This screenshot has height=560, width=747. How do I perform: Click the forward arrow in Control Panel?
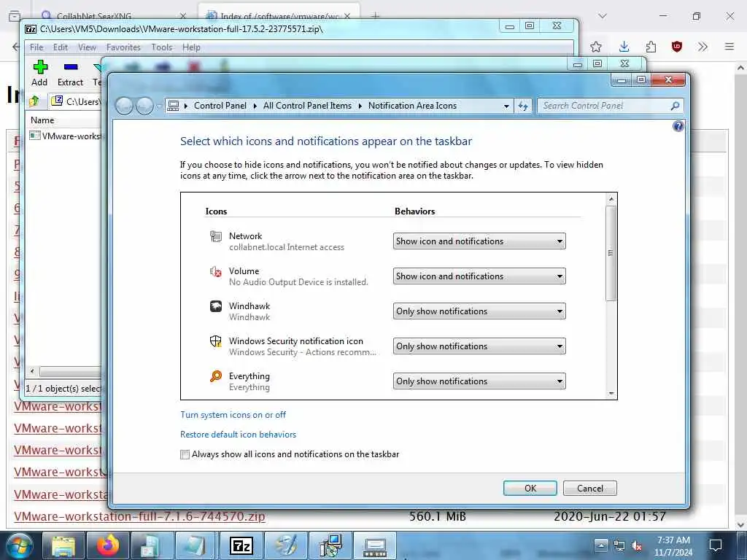pos(144,106)
